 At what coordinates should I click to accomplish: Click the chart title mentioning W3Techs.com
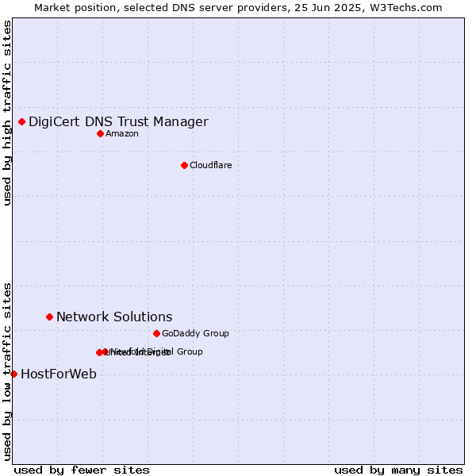[238, 8]
